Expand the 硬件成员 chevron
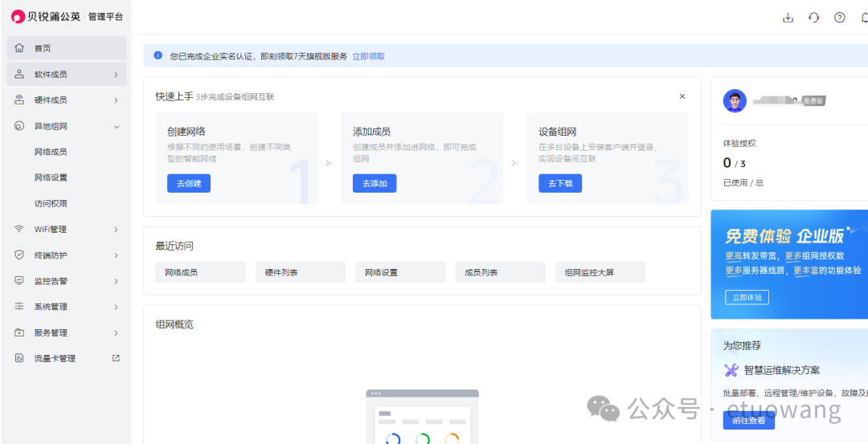This screenshot has height=444, width=868. (x=116, y=100)
